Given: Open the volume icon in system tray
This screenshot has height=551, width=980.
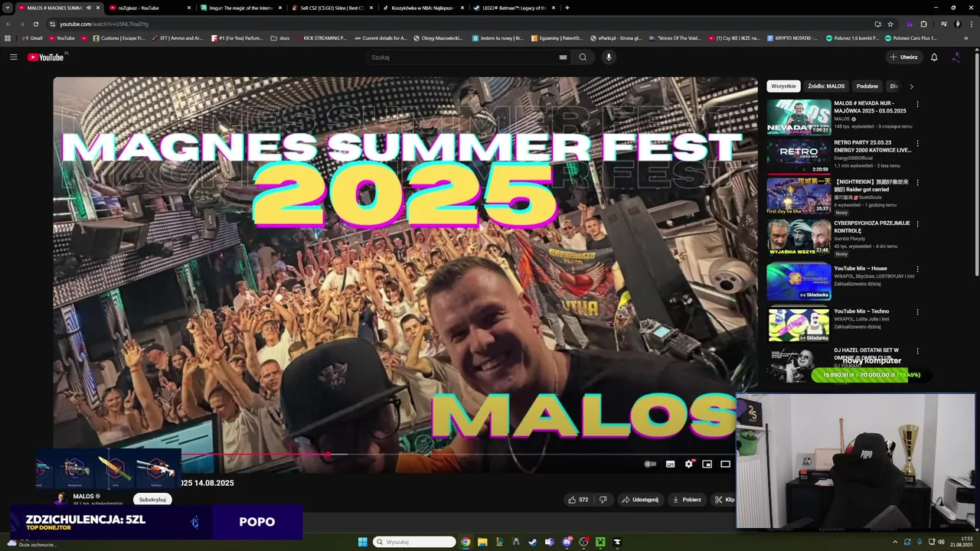Looking at the screenshot, I should coord(942,542).
